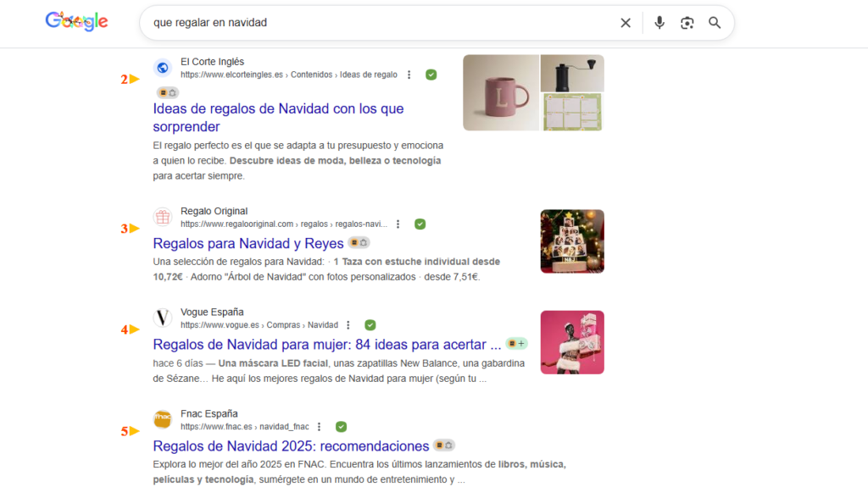Viewport: 868px width, 498px height.
Task: Clear the search query with the X
Action: pos(626,23)
